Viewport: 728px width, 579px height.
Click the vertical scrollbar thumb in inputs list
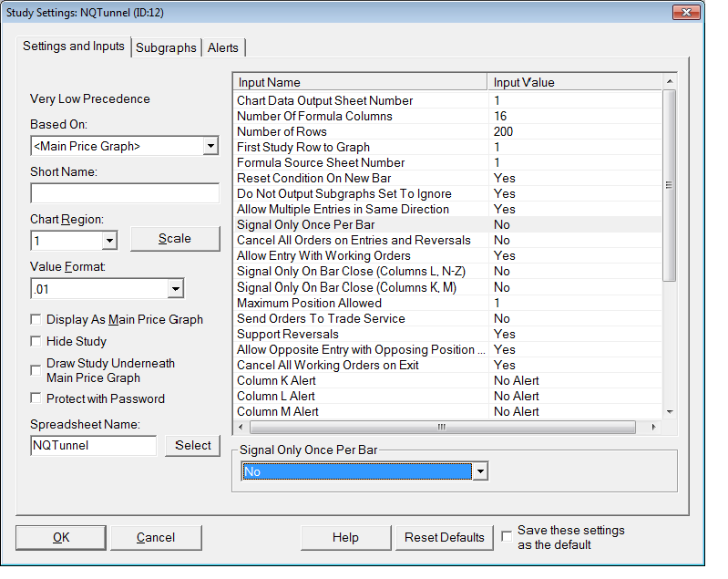670,185
